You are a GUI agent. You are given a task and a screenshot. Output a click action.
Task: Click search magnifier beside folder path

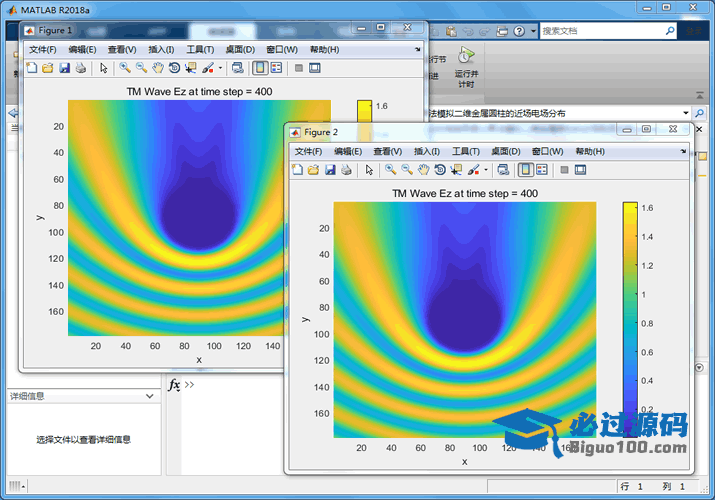[x=699, y=113]
